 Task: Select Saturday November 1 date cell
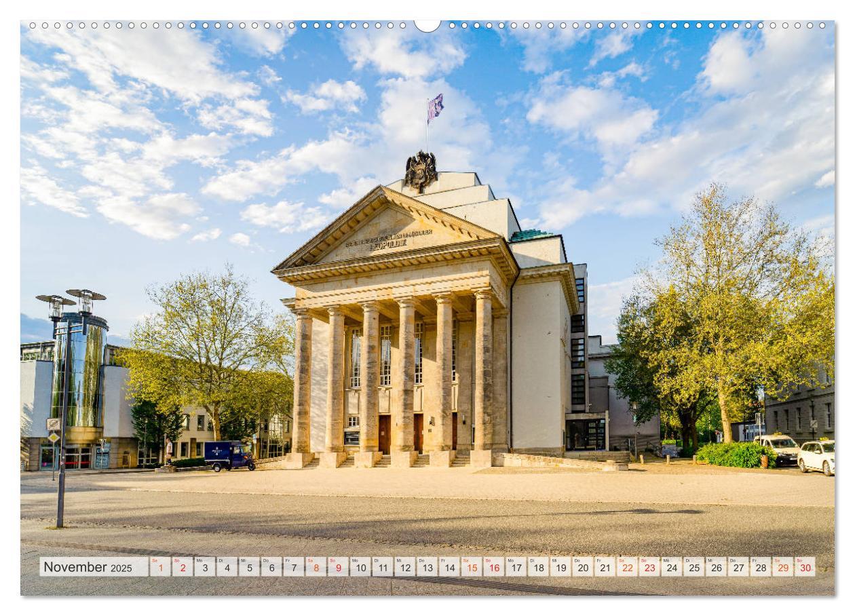click(x=161, y=567)
